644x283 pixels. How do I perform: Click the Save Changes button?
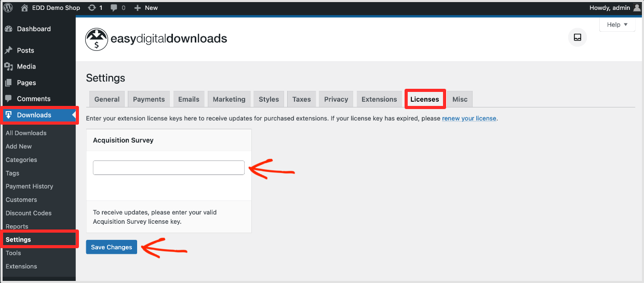tap(112, 247)
